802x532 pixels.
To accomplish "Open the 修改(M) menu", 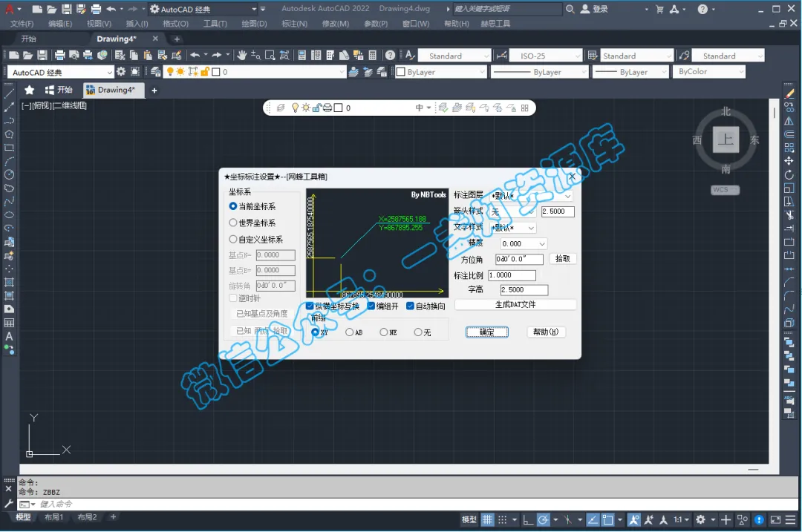I will click(336, 24).
